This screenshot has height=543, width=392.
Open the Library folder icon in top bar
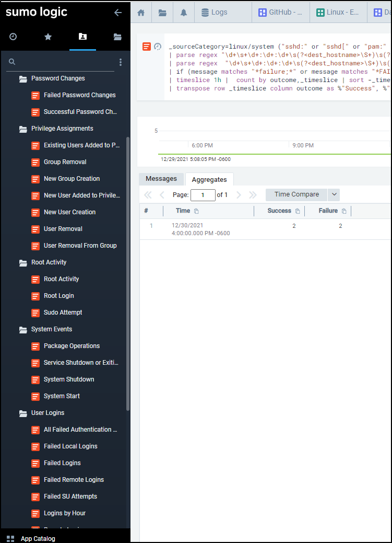(162, 13)
